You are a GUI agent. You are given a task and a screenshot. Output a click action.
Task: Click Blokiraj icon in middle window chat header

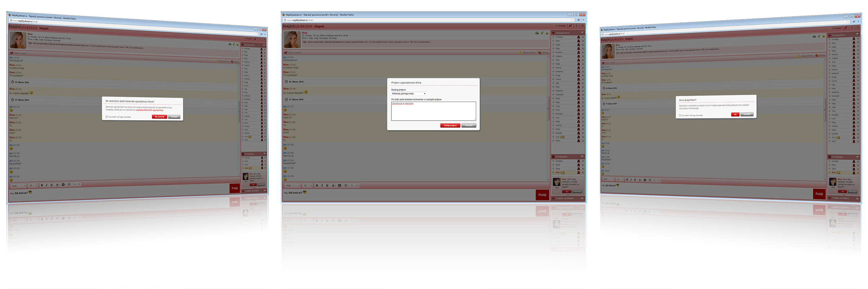540,53
